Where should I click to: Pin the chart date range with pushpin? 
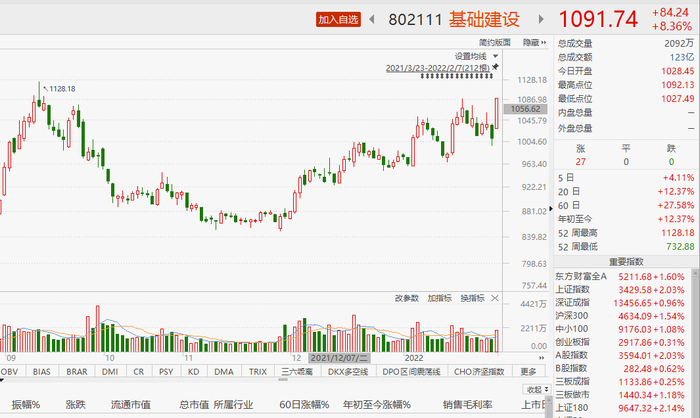tap(495, 67)
